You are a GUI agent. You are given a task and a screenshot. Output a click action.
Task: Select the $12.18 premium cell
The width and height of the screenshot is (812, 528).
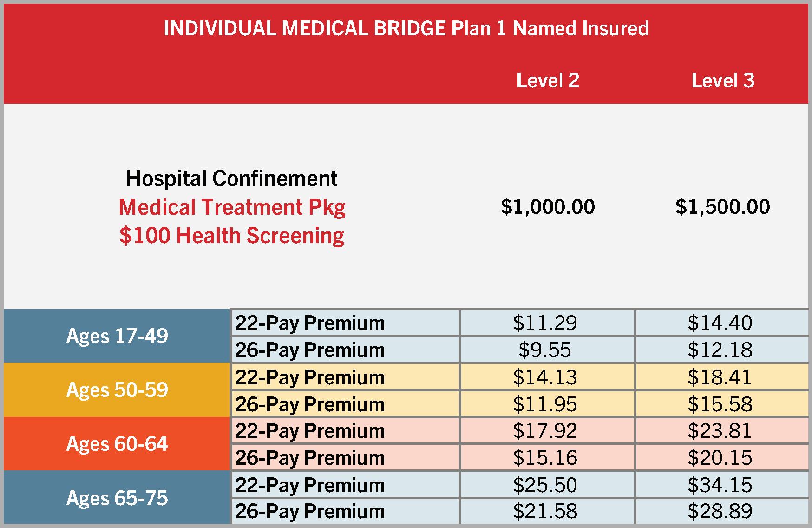(720, 350)
